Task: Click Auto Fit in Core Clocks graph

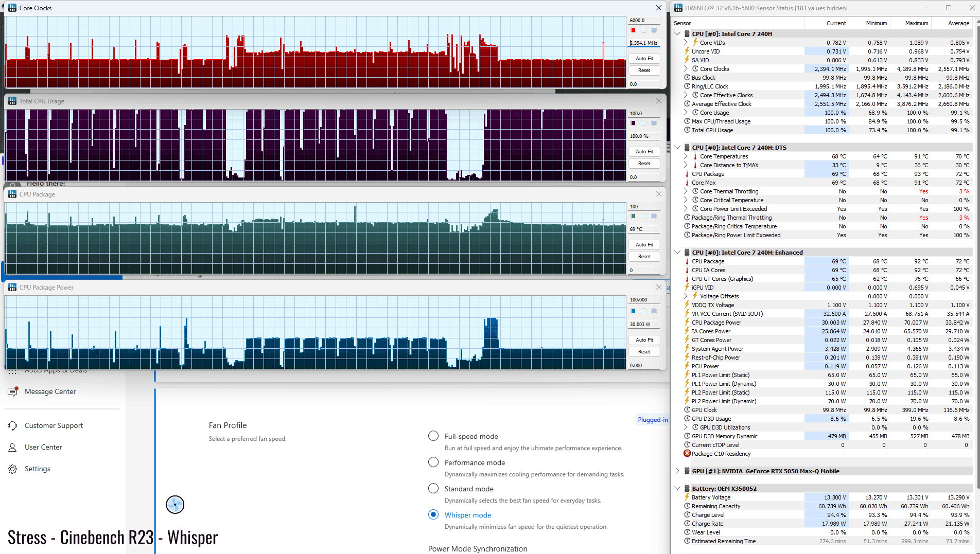Action: click(x=644, y=59)
